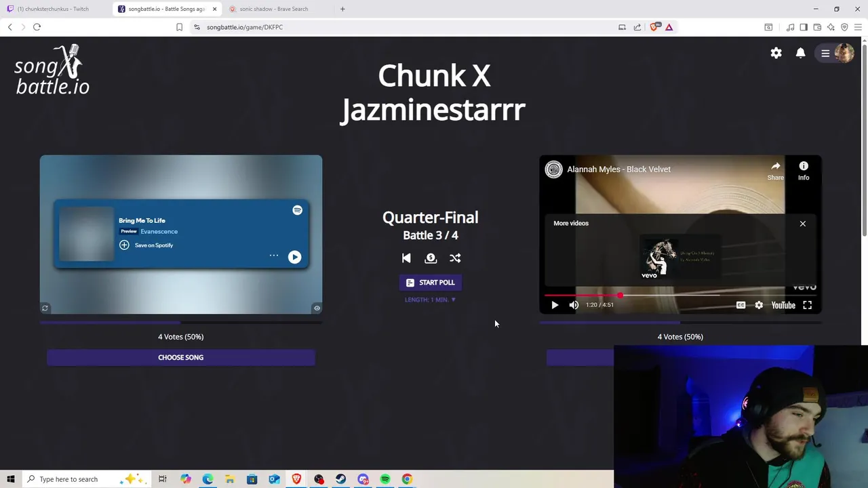
Task: Go back to the previous battle
Action: click(406, 258)
